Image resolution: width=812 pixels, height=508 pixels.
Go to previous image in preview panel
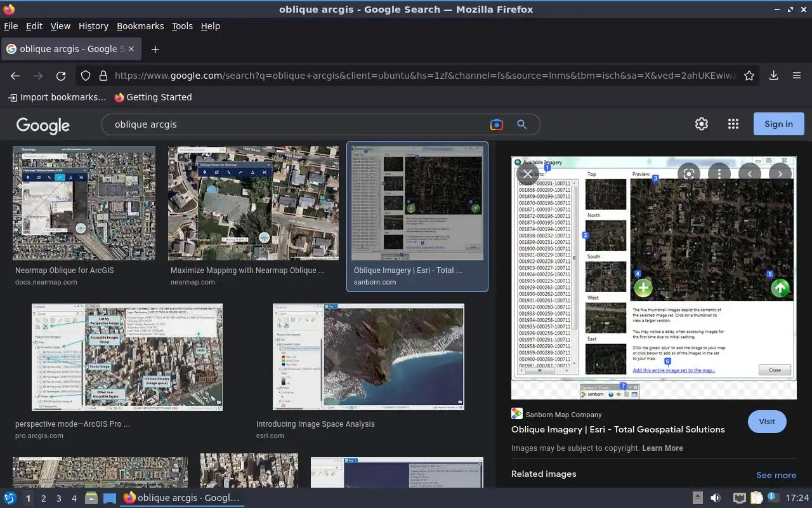[x=749, y=173]
